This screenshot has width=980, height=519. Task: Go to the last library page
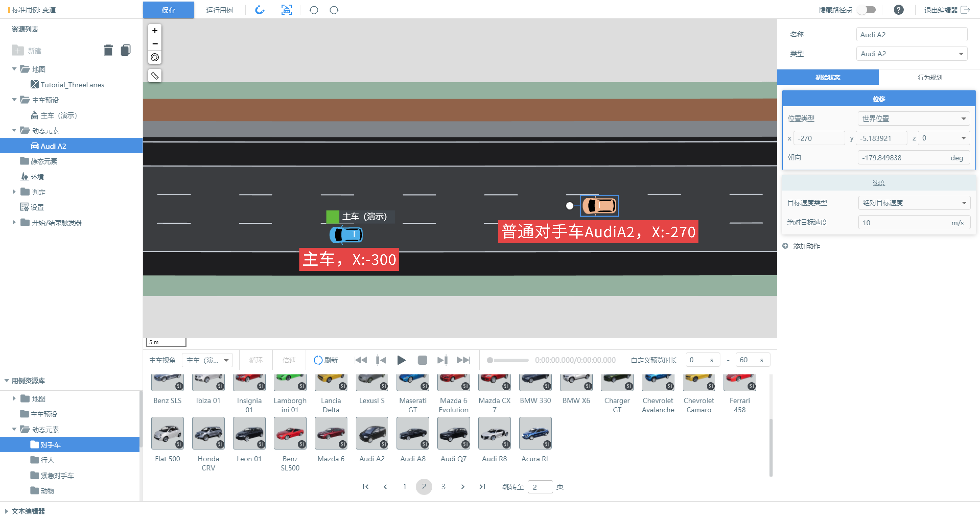(x=482, y=487)
